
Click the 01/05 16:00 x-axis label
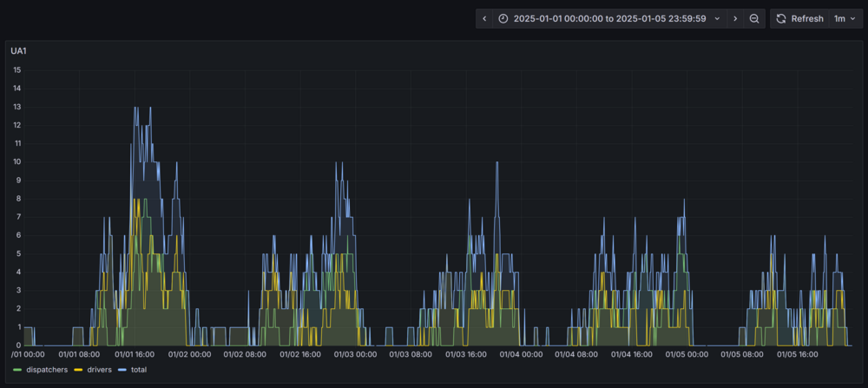pyautogui.click(x=799, y=354)
